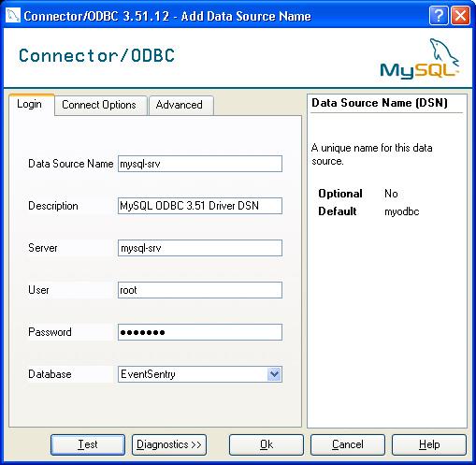Viewport: 476px width, 465px height.
Task: Click the title bar question-mark help button
Action: coord(439,15)
